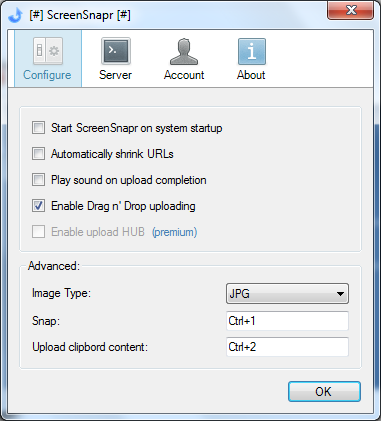
Task: Toggle Automatically shrink URLs checkbox
Action: pyautogui.click(x=38, y=154)
